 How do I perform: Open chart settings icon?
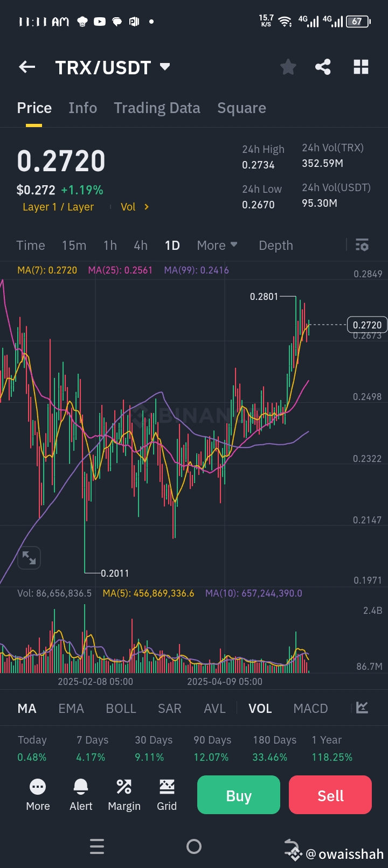pos(362,246)
